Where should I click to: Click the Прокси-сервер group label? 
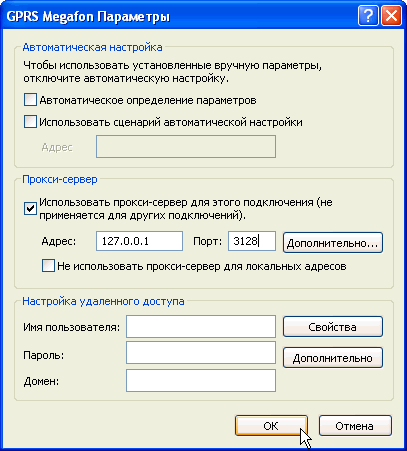pyautogui.click(x=60, y=179)
